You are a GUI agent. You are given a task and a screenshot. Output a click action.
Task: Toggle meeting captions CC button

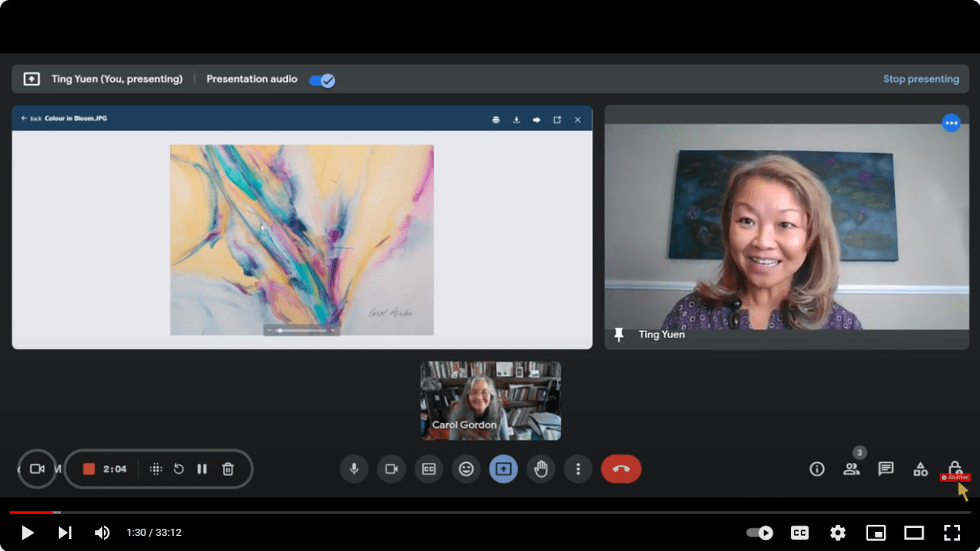point(429,469)
